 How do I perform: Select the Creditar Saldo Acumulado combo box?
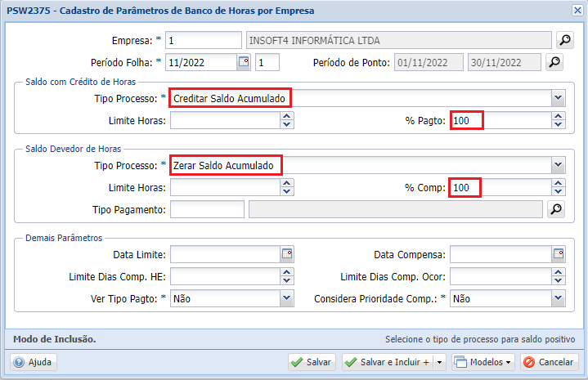tap(361, 98)
